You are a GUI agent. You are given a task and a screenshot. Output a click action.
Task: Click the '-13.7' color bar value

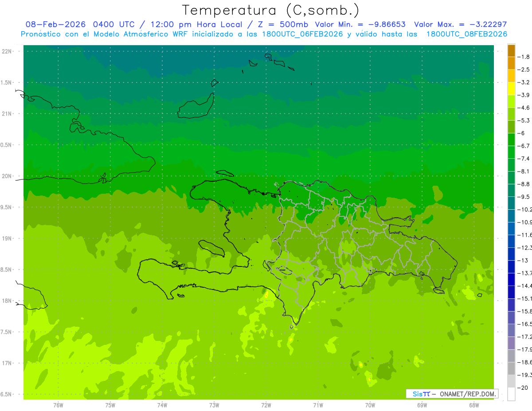point(525,273)
